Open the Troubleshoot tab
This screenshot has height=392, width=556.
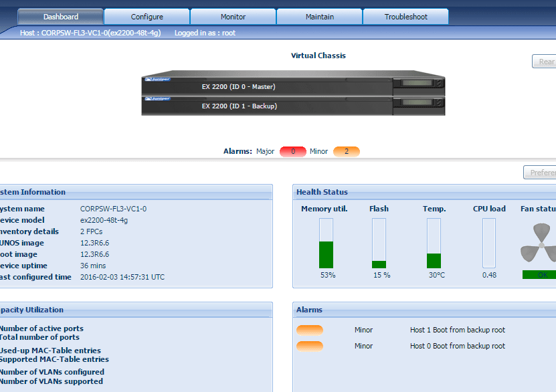[x=405, y=16]
